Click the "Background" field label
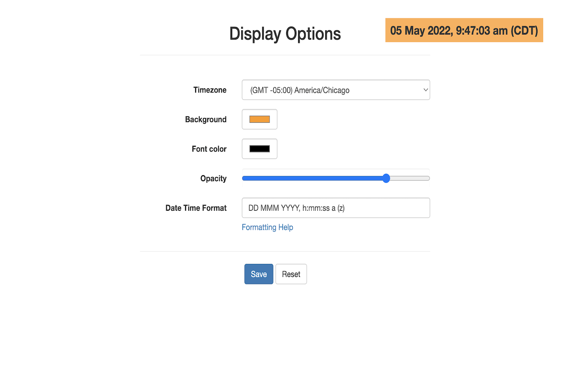Image resolution: width=588 pixels, height=368 pixels. pyautogui.click(x=206, y=120)
